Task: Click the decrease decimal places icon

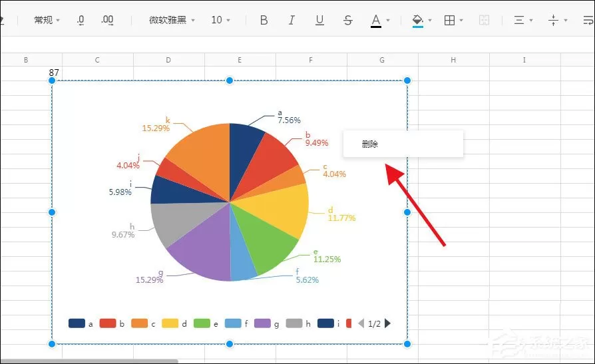Action: (x=81, y=20)
